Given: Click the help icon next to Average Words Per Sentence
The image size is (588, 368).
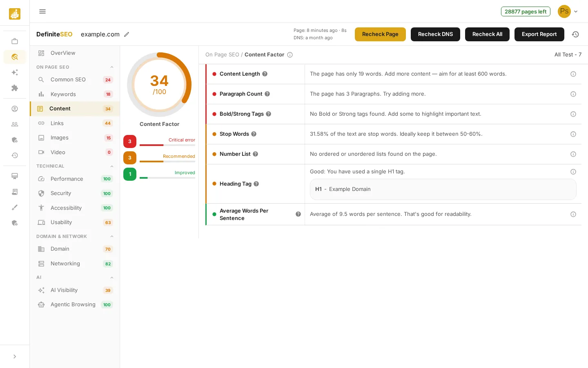Looking at the screenshot, I should click(298, 214).
